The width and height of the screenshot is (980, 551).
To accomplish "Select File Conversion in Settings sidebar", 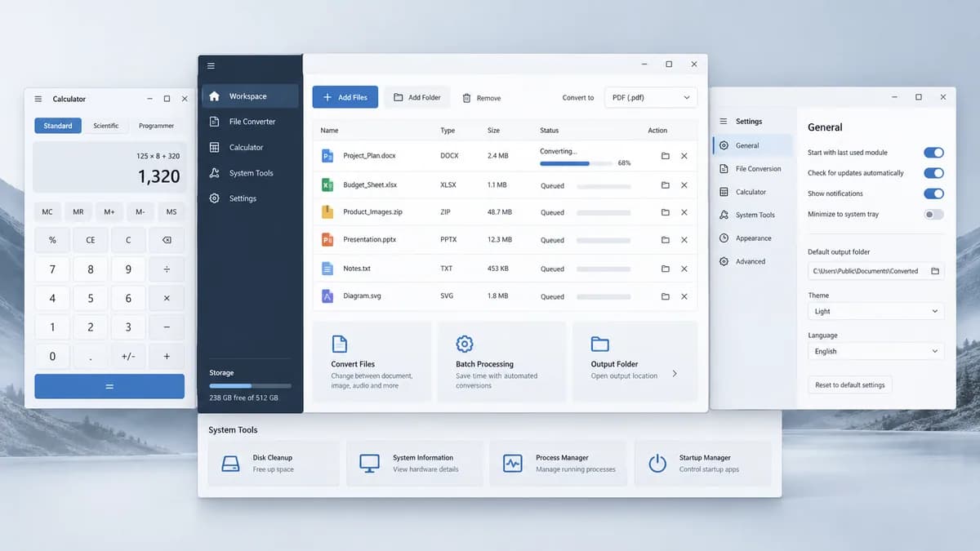I will 752,169.
